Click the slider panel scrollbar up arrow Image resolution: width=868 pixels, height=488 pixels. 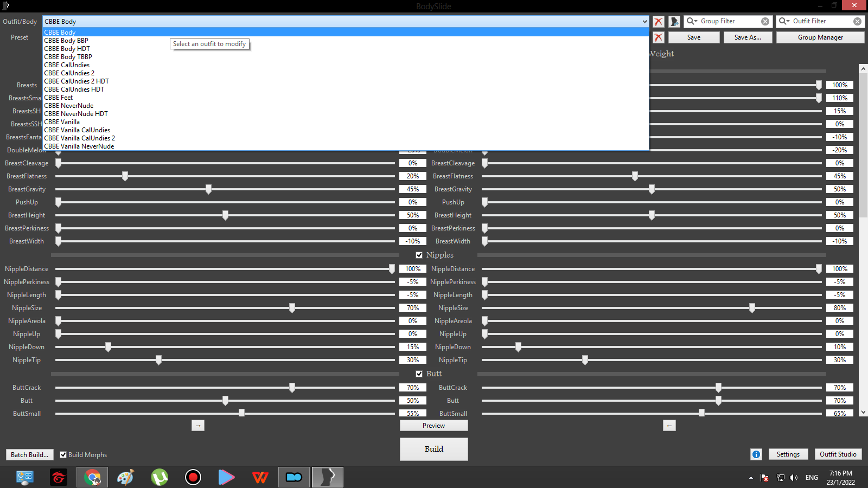click(863, 69)
